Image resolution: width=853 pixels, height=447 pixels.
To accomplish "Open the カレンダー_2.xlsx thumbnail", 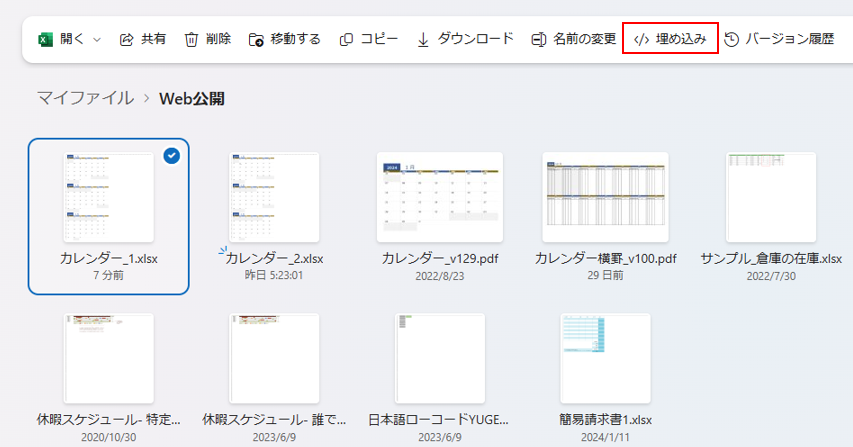I will 274,197.
